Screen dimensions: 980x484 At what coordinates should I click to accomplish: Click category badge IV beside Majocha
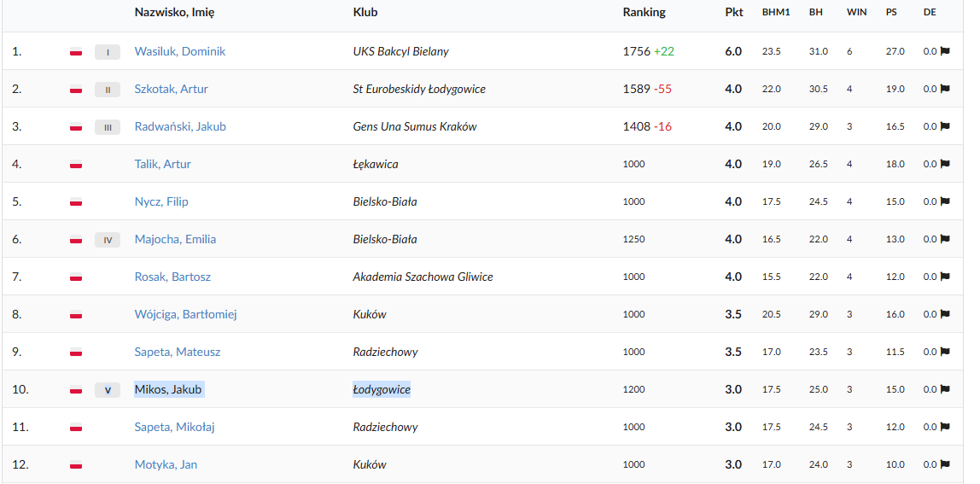pyautogui.click(x=108, y=240)
